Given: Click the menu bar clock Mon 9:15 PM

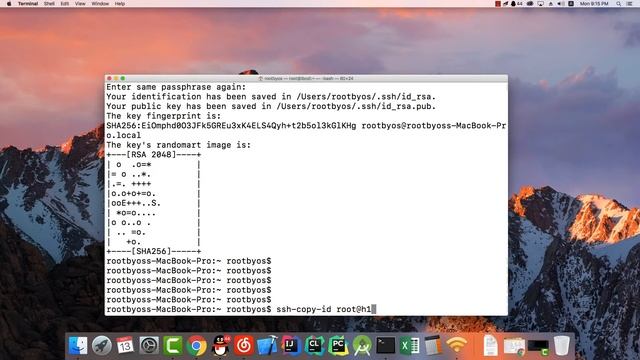Looking at the screenshot, I should [594, 4].
